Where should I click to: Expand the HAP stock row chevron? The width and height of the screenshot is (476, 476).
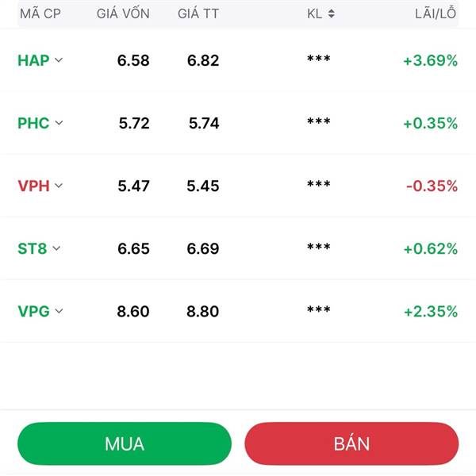tap(59, 59)
